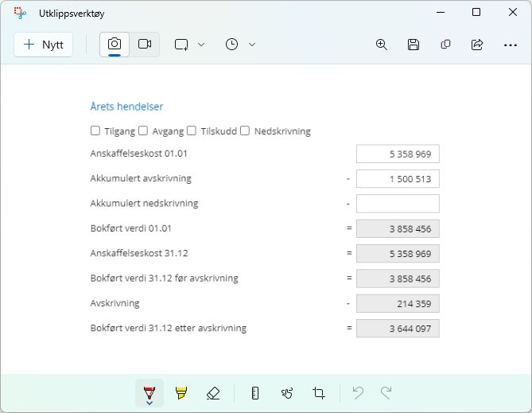Click the Anskaffelseskost 01.01 field 5 358 969
The height and width of the screenshot is (413, 532).
tap(398, 154)
